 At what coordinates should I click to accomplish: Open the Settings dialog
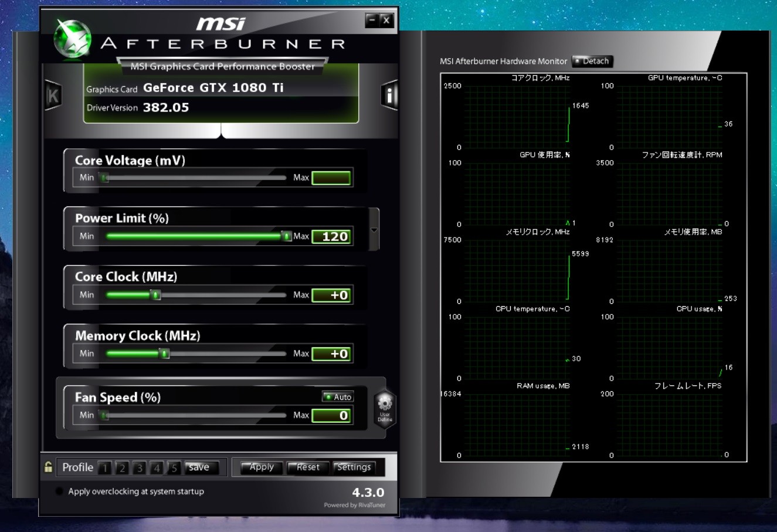tap(354, 467)
